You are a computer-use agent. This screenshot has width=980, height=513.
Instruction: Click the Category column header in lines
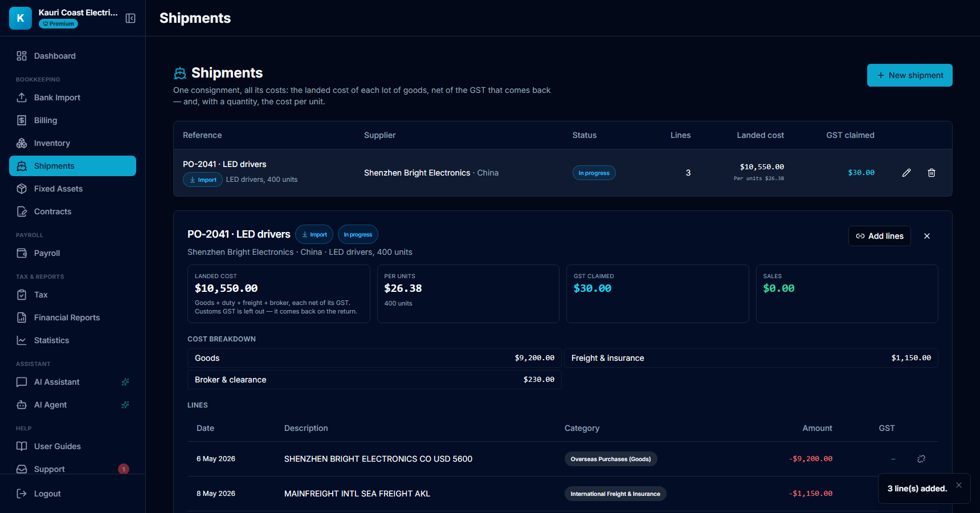pos(582,428)
